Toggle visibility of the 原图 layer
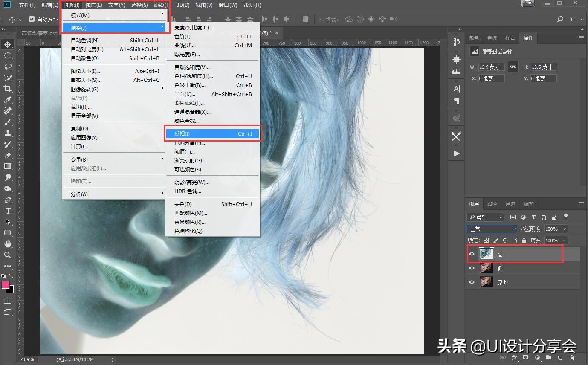This screenshot has width=588, height=365. pos(472,282)
